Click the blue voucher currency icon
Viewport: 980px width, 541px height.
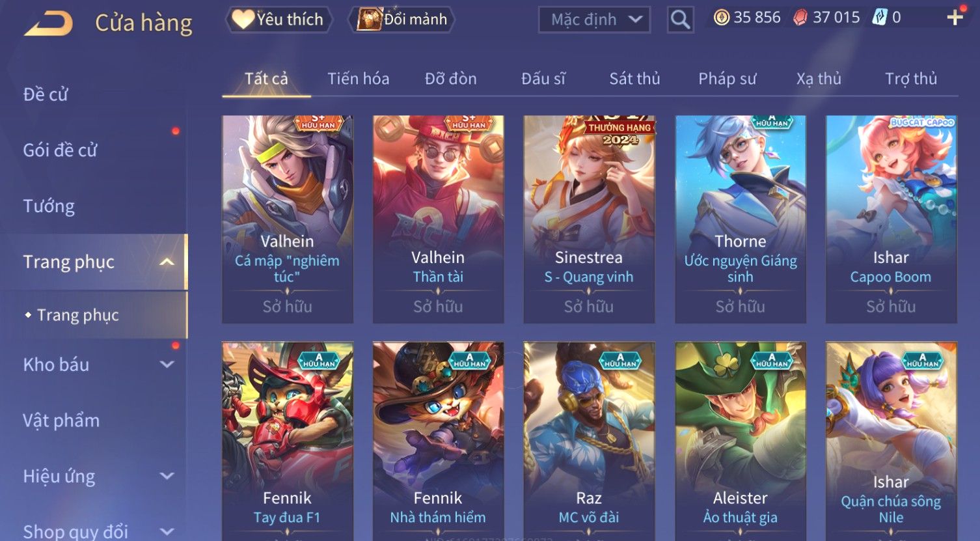tap(879, 18)
